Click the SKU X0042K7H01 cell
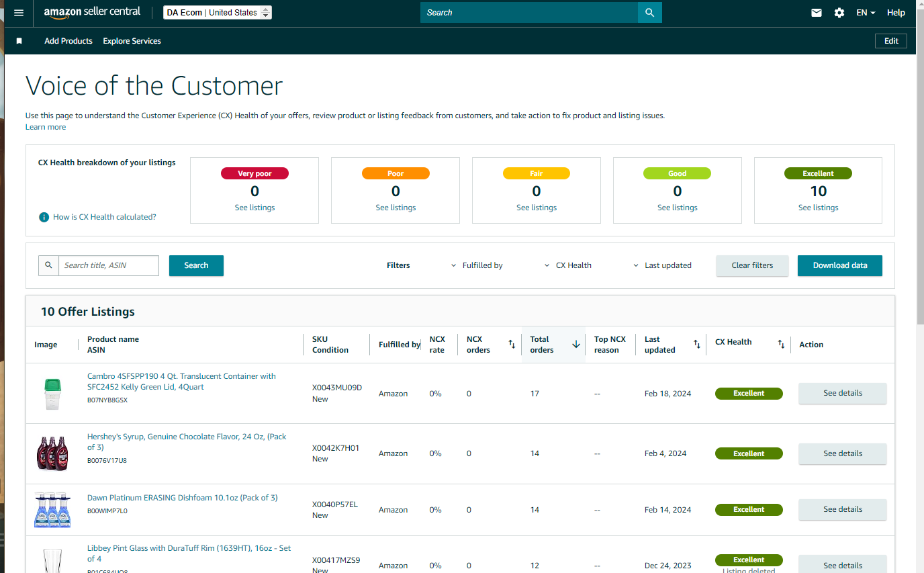Image resolution: width=924 pixels, height=573 pixels. [x=336, y=448]
